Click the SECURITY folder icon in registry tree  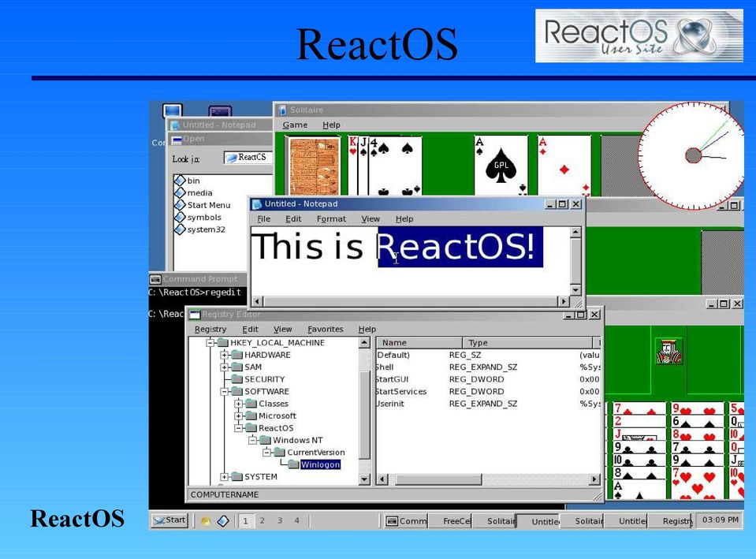tap(236, 379)
